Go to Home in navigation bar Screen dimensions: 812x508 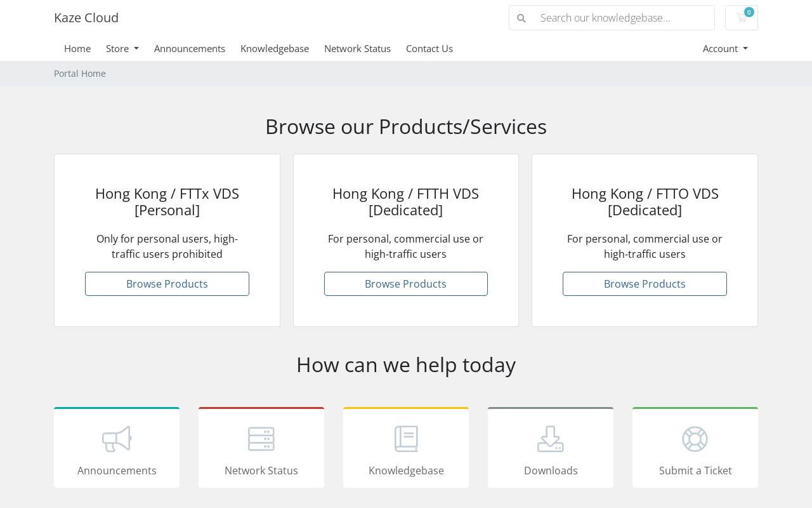[77, 48]
